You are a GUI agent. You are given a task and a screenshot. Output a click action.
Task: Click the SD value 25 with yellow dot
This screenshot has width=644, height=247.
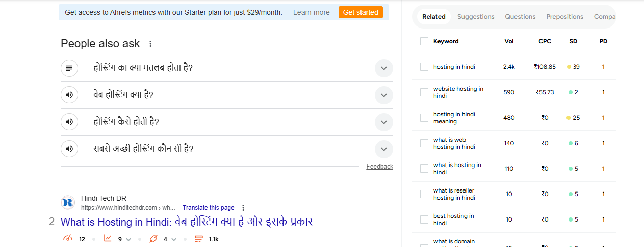tap(573, 118)
